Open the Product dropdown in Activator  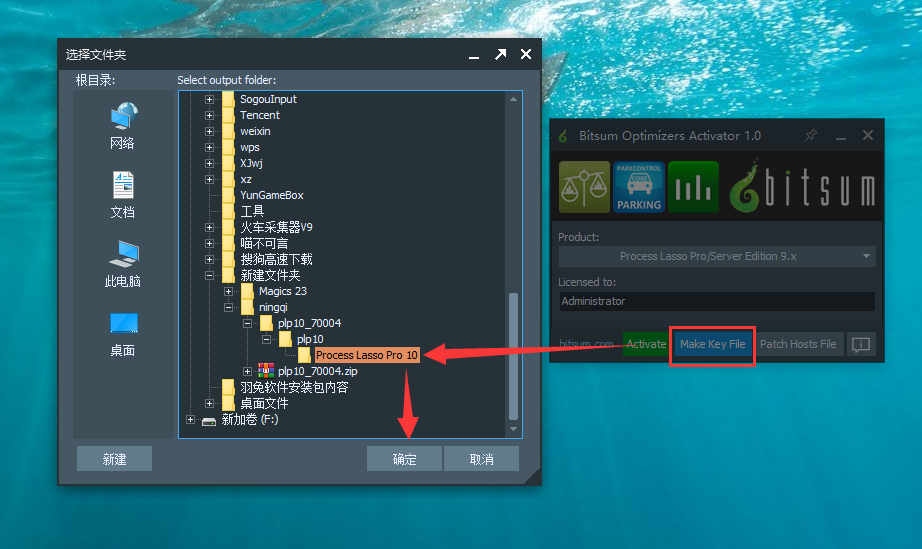(717, 256)
